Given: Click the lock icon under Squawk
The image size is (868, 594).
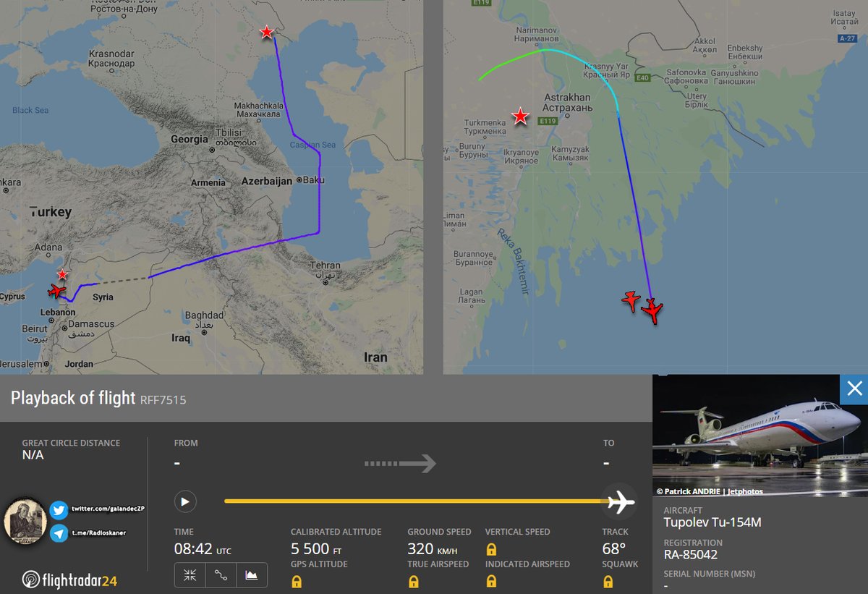Looking at the screenshot, I should [608, 581].
